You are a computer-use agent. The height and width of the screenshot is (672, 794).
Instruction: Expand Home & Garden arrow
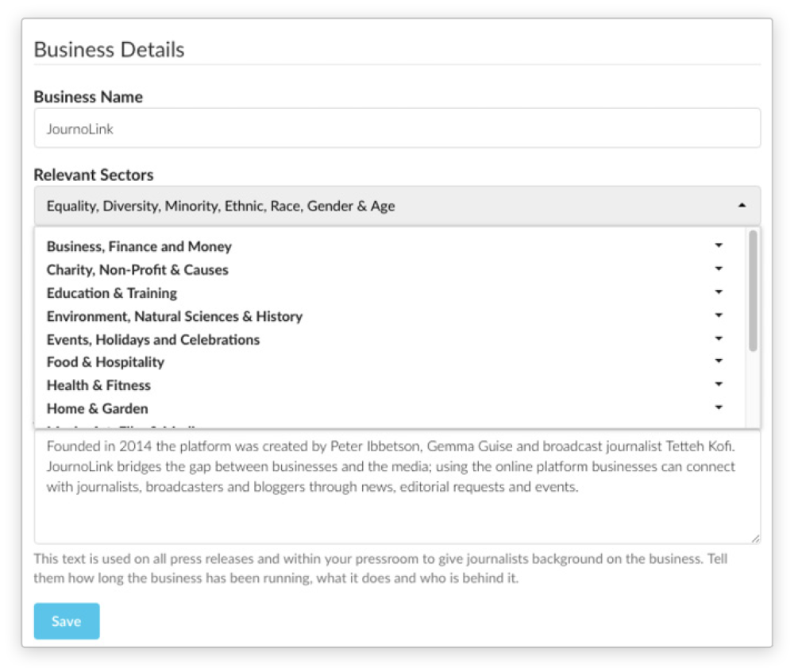click(719, 407)
